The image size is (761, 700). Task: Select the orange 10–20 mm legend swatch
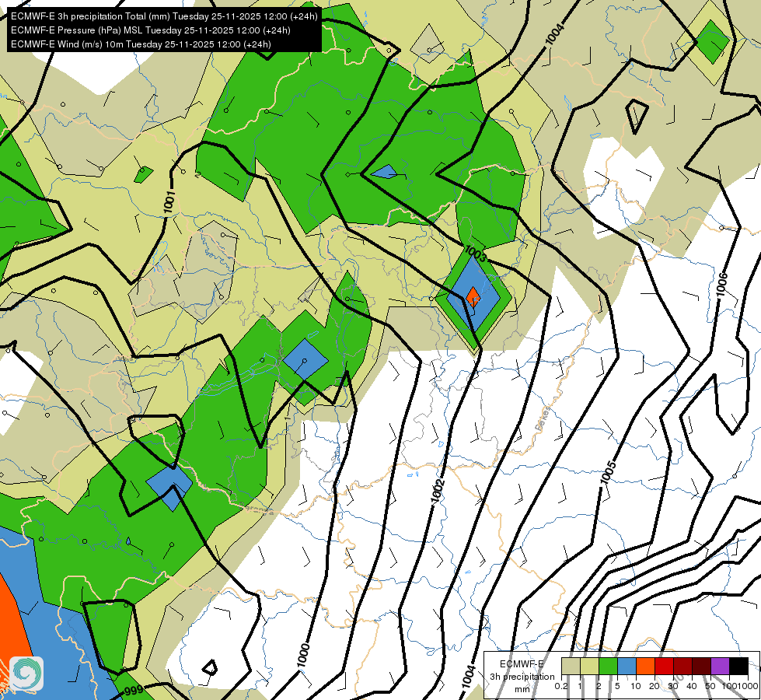point(645,667)
